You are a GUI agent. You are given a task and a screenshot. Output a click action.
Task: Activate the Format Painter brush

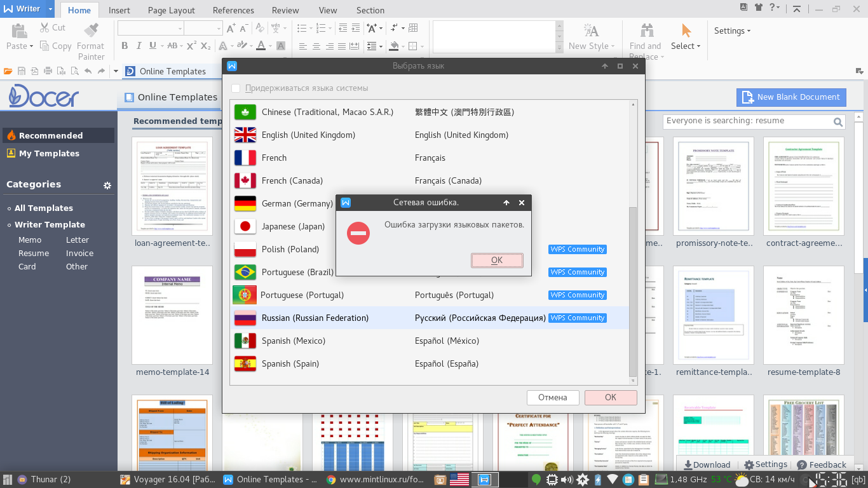point(91,30)
